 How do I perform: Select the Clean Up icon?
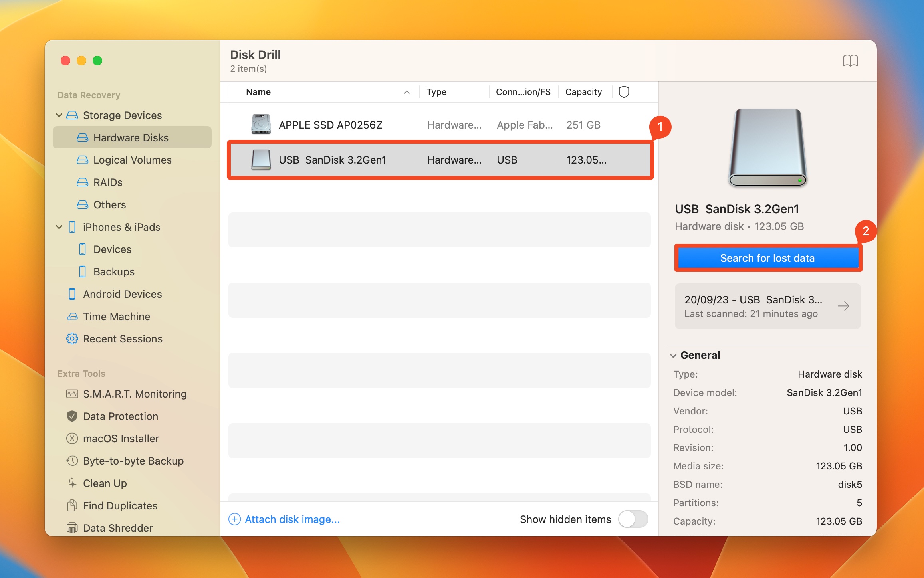(73, 483)
